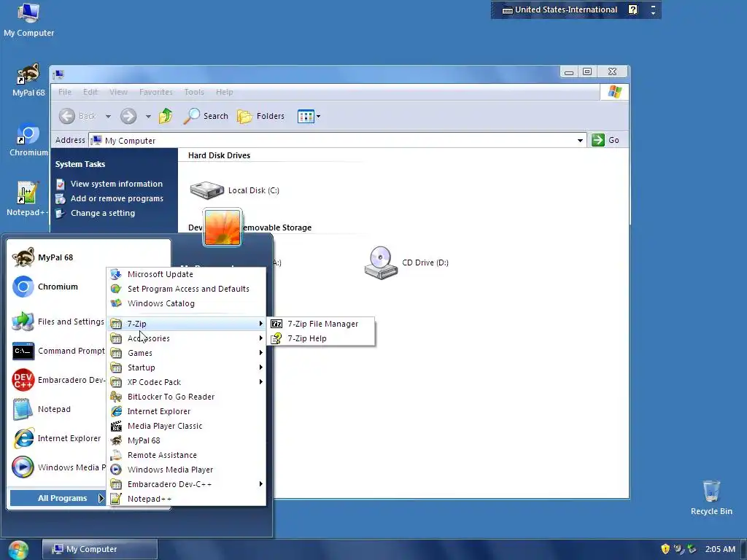Open Command Prompt from Start menu

[57, 351]
